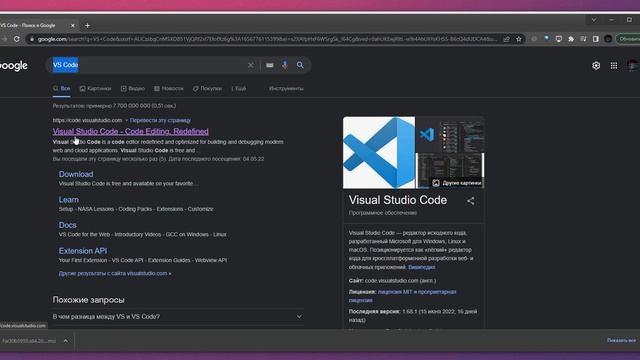The height and width of the screenshot is (360, 640).
Task: Click Перевести эту страницу link
Action: 160,120
